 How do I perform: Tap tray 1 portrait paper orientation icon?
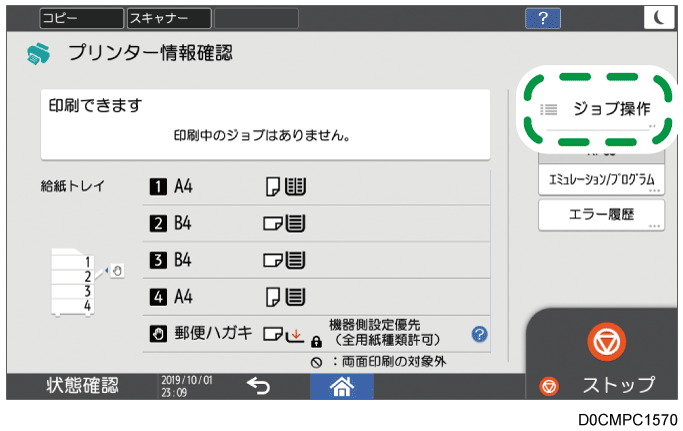(273, 187)
